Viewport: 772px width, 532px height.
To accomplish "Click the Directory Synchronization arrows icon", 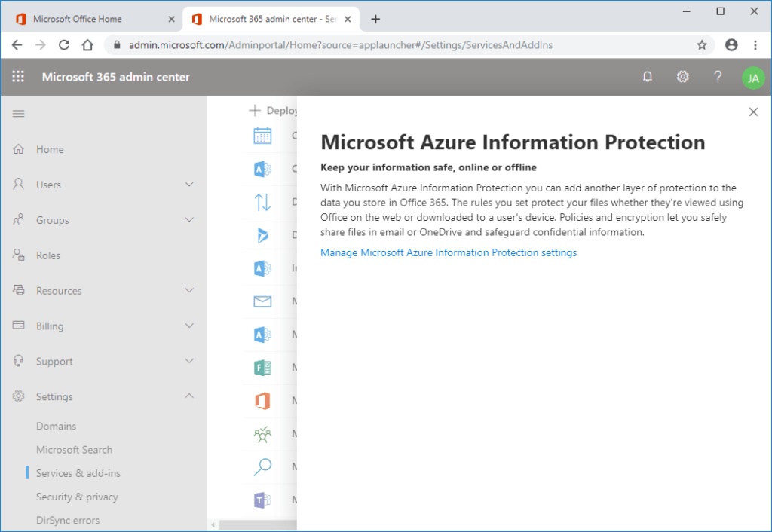I will (x=262, y=202).
